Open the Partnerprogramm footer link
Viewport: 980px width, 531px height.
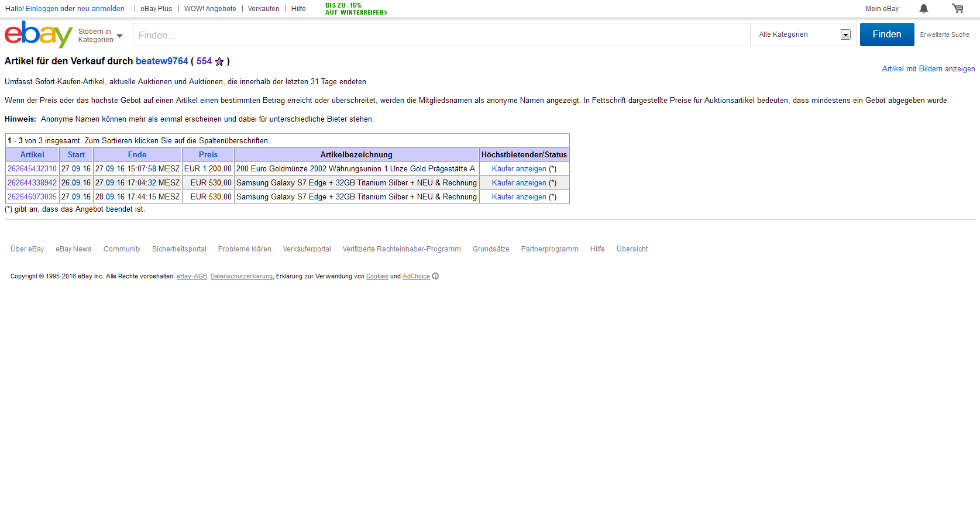coord(550,249)
